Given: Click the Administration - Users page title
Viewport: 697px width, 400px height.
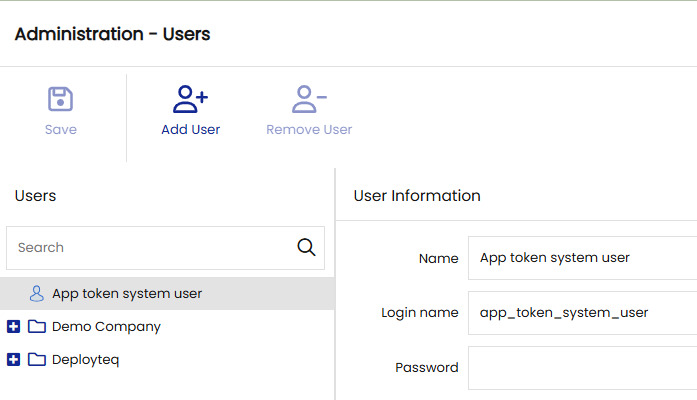Looking at the screenshot, I should (112, 34).
